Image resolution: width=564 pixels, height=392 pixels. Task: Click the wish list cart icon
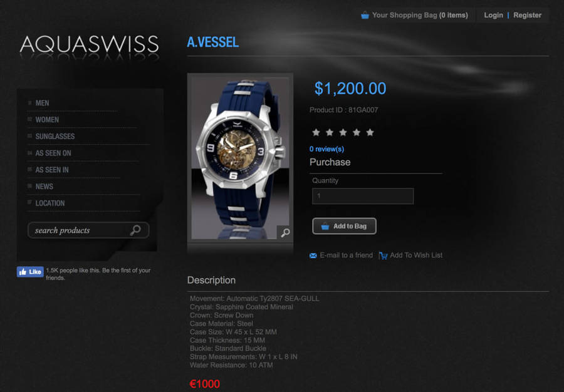point(383,255)
